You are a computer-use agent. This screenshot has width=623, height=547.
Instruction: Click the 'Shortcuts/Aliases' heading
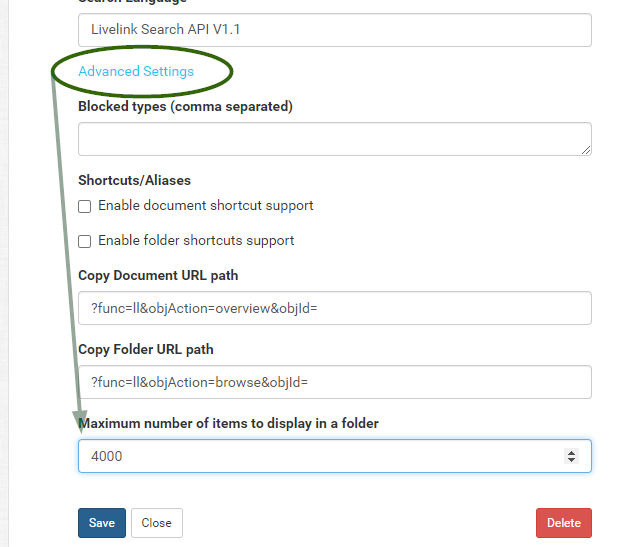click(134, 180)
